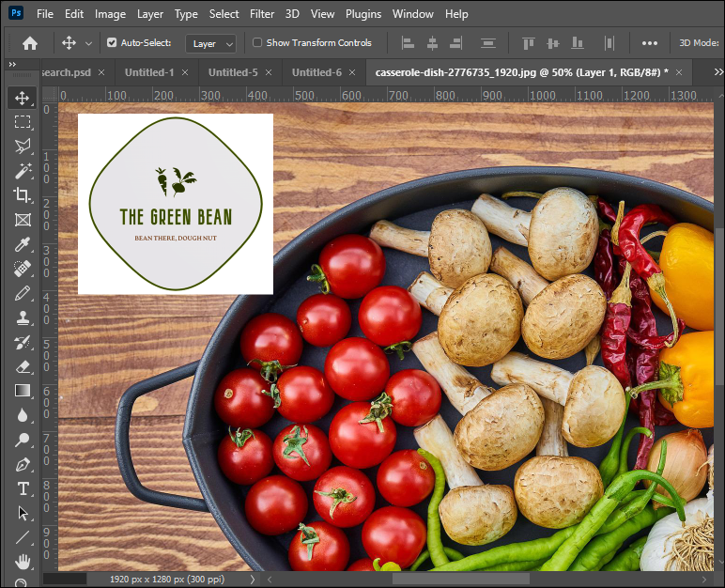Align horizontal centers of layers
The height and width of the screenshot is (588, 725).
(x=432, y=43)
